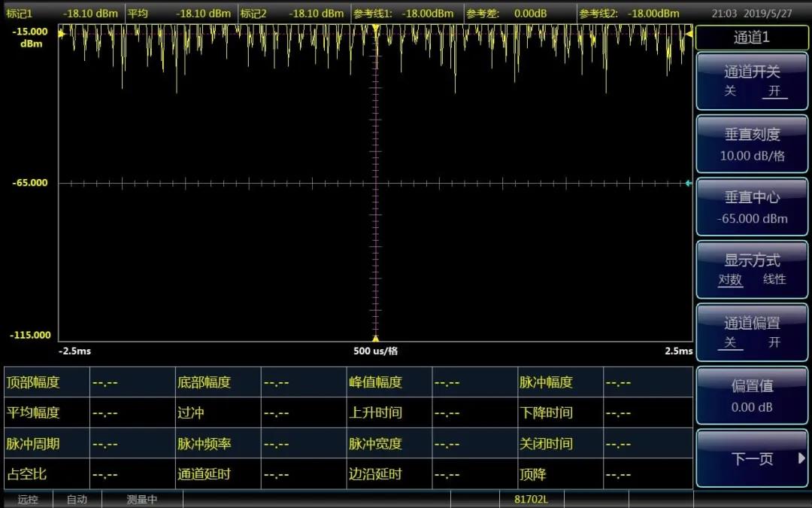Screen dimensions: 812x508
Task: Set 显示方式 to 线性
Action: pyautogui.click(x=774, y=279)
